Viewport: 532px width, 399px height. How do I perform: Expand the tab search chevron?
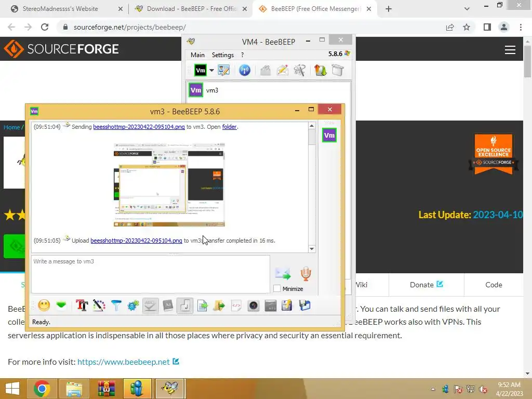(467, 9)
